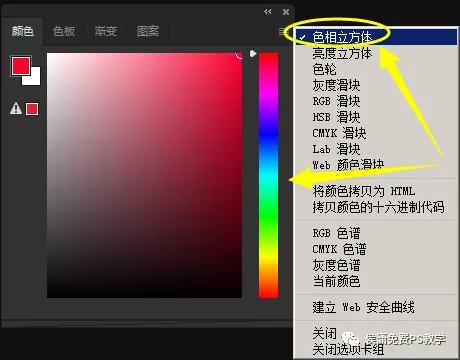The height and width of the screenshot is (360, 460).
Task: Click the white background color swatch
Action: tap(35, 79)
